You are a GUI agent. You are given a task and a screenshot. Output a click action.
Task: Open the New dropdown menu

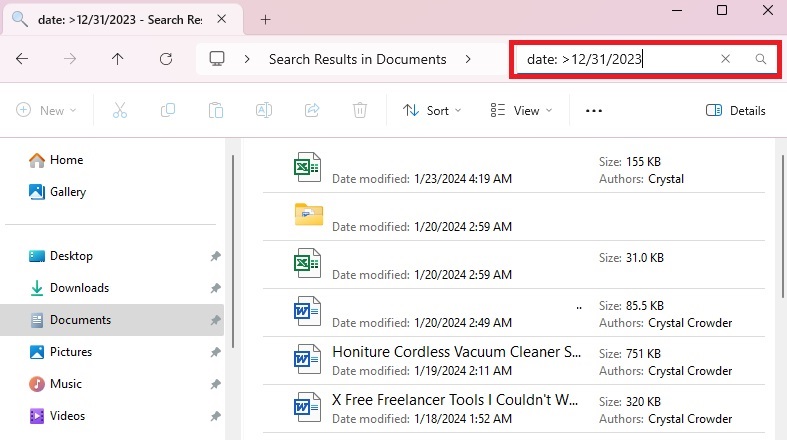coord(46,110)
